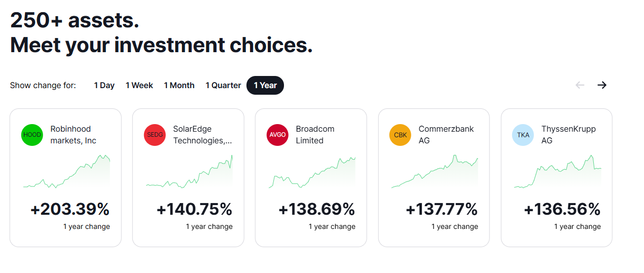
Task: Click the light blue TKA icon
Action: point(523,135)
